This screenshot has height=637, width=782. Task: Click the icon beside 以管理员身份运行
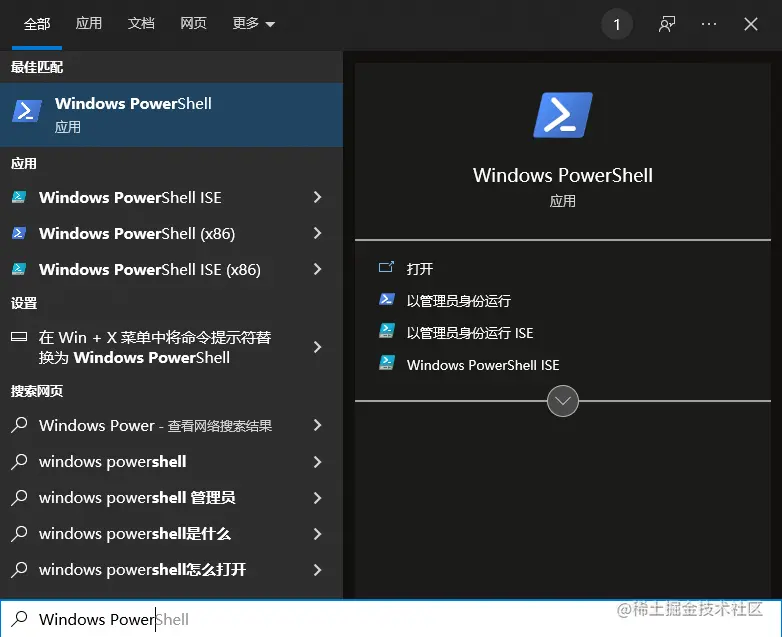click(x=387, y=299)
